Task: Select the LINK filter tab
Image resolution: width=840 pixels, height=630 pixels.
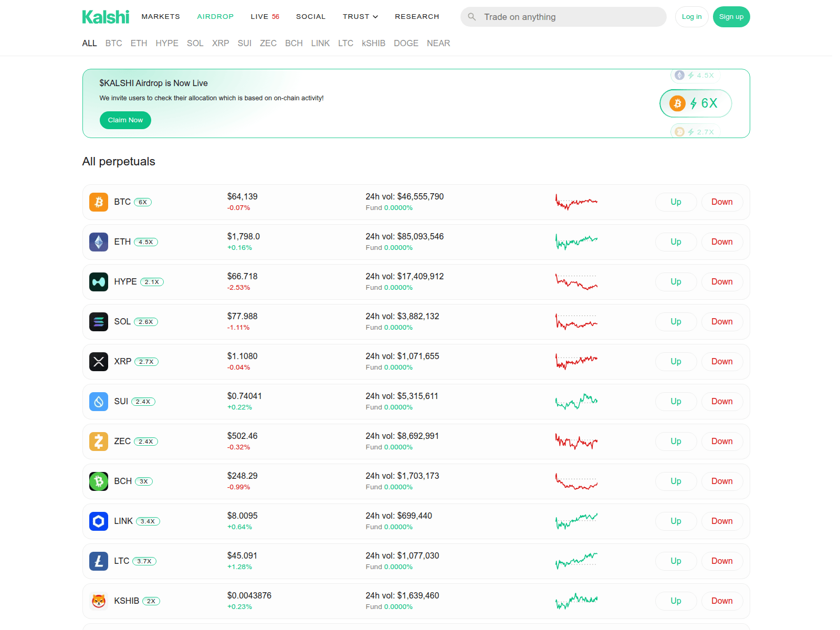Action: pos(320,43)
